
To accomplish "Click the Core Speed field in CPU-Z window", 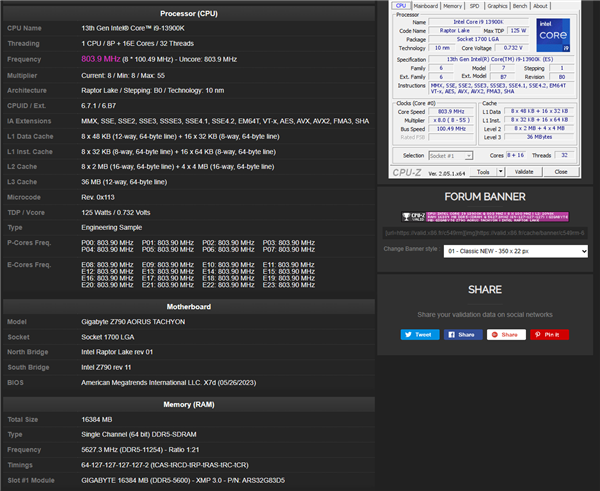I will (x=451, y=111).
